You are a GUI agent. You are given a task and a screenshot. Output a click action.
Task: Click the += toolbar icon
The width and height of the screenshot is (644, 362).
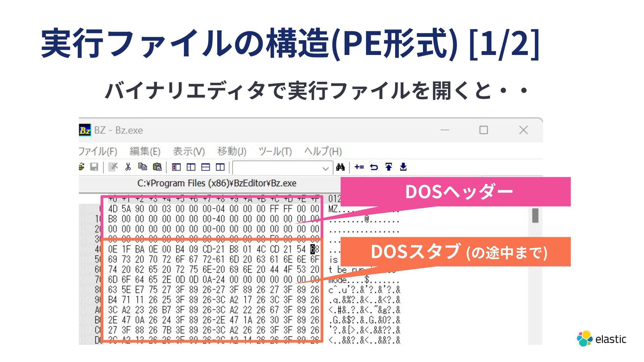point(359,167)
